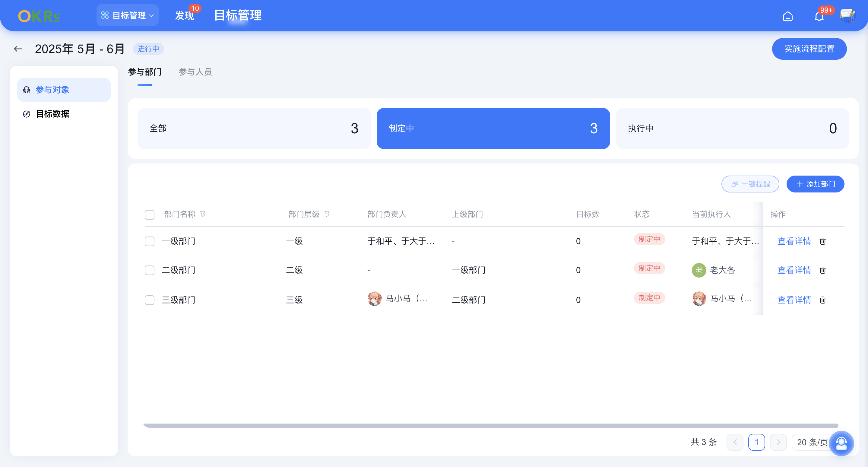Delete the 一级部门 row via trash icon

click(x=823, y=241)
